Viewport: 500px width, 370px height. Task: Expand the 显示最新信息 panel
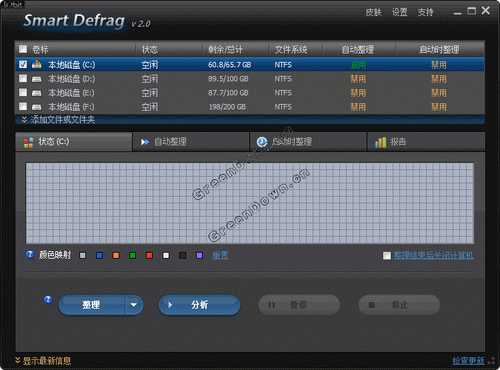[x=43, y=361]
